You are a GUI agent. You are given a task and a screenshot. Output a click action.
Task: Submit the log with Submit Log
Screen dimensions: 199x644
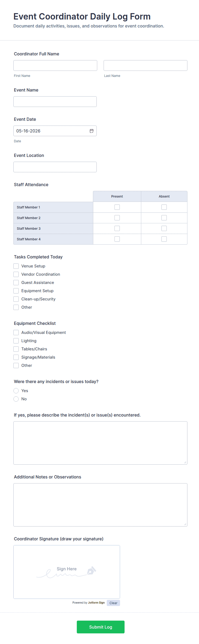tap(101, 627)
